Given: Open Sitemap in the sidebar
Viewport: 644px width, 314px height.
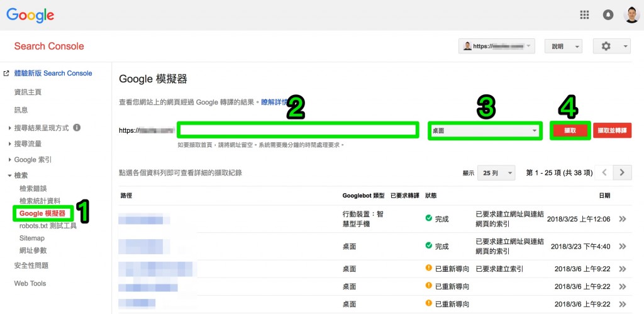Looking at the screenshot, I should point(32,238).
